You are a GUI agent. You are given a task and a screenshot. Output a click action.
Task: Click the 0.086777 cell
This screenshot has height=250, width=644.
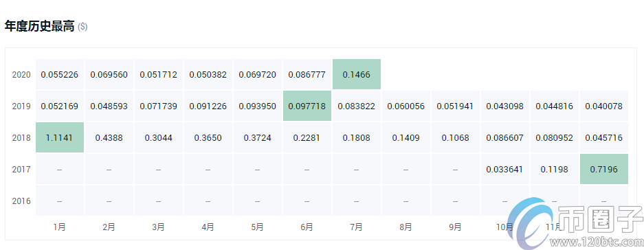pyautogui.click(x=307, y=74)
